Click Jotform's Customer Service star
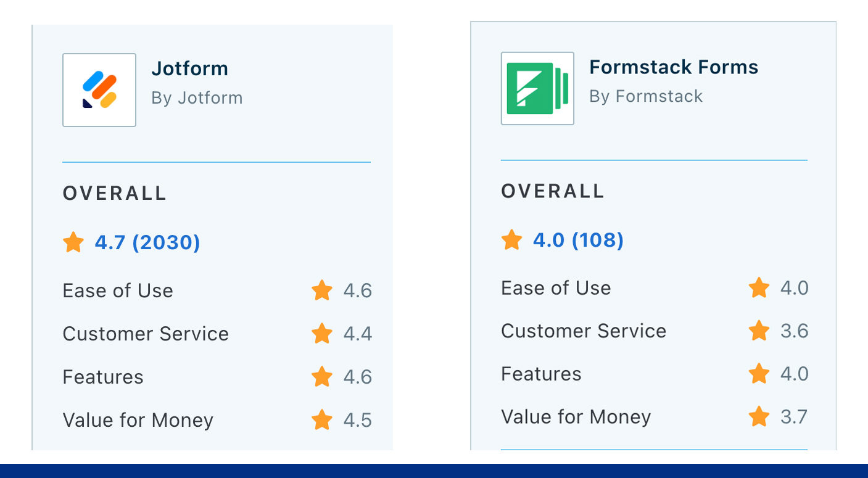 (322, 334)
